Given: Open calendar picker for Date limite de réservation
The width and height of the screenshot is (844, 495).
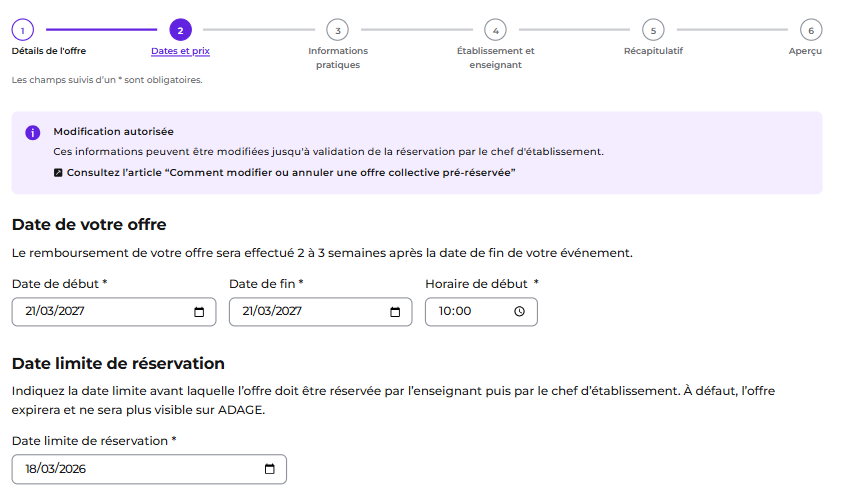Looking at the screenshot, I should pyautogui.click(x=270, y=469).
